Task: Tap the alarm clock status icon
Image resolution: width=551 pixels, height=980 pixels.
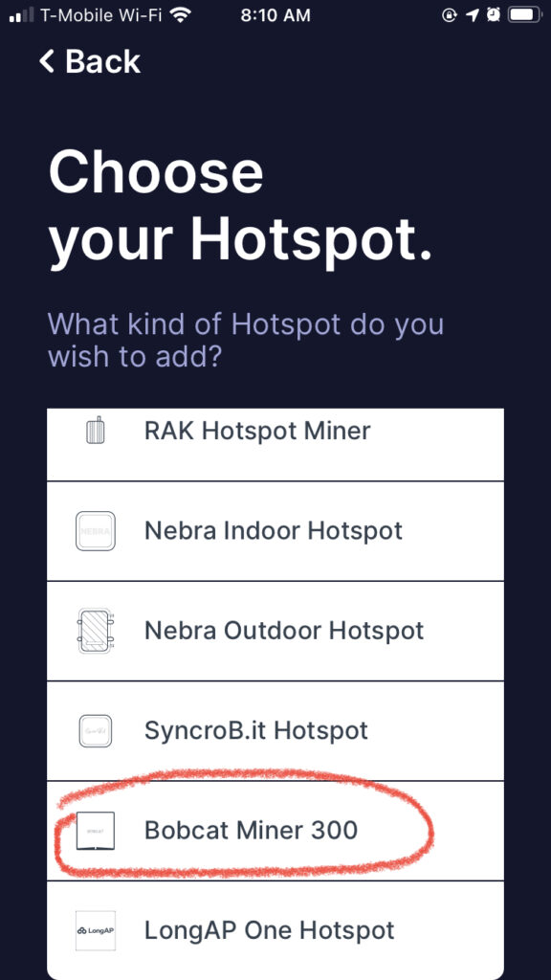Action: (x=493, y=15)
